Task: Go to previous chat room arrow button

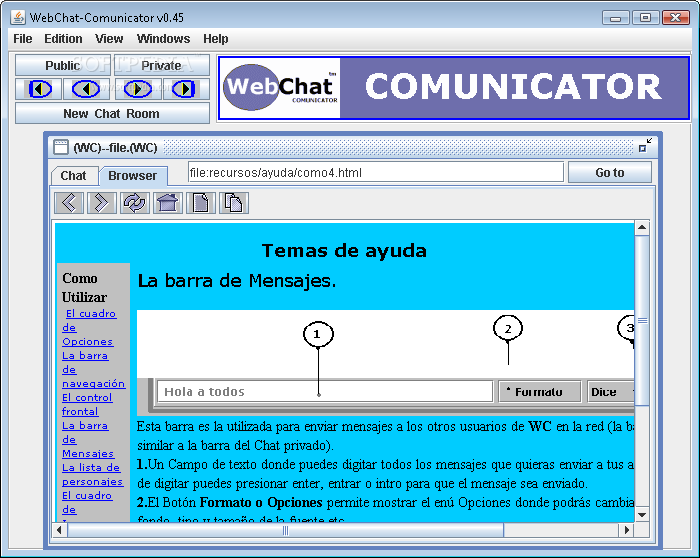Action: pos(86,89)
